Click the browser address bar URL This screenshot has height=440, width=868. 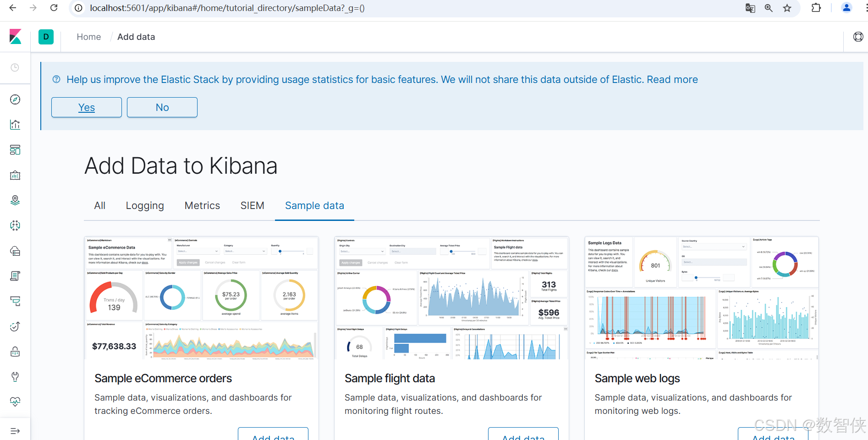tap(227, 8)
